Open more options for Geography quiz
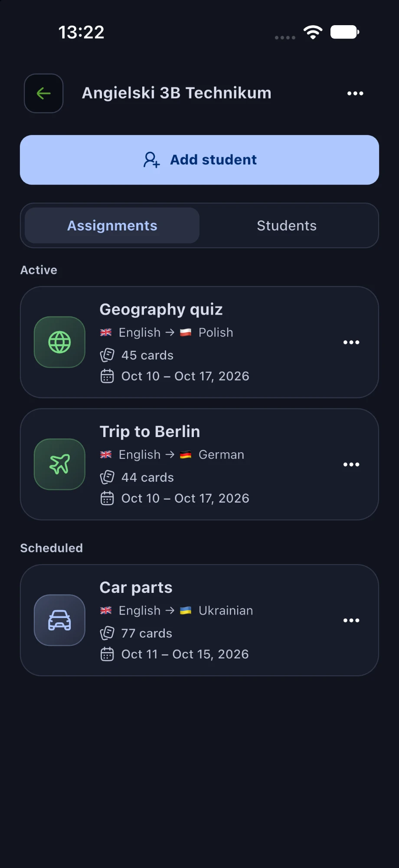399x868 pixels. coord(351,342)
